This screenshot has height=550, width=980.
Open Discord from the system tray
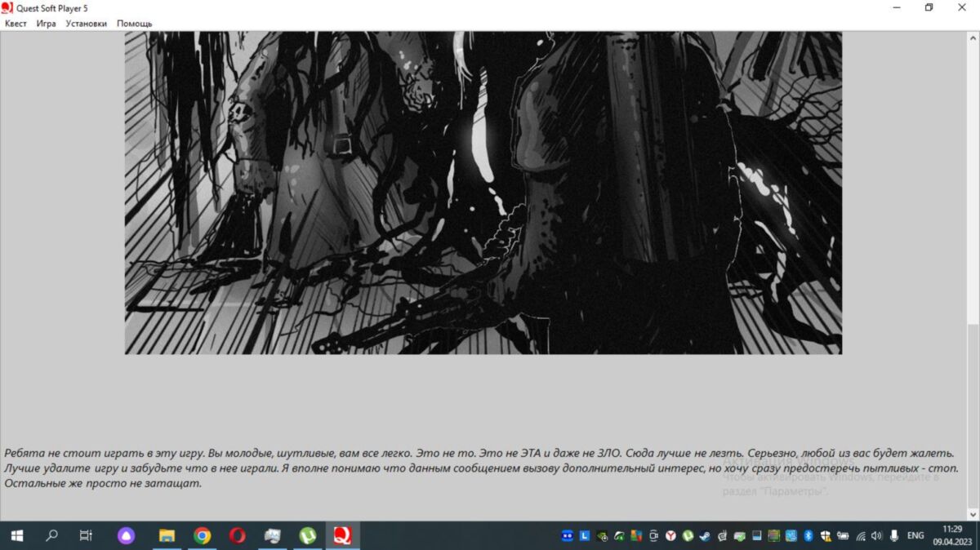pos(566,536)
